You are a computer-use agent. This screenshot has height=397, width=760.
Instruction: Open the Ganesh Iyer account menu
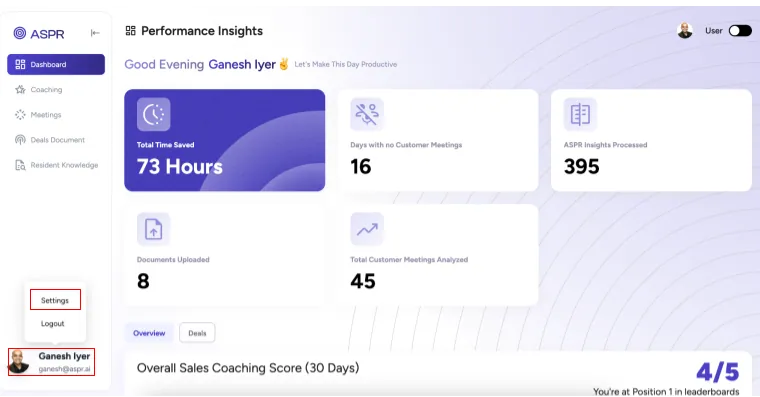point(51,362)
